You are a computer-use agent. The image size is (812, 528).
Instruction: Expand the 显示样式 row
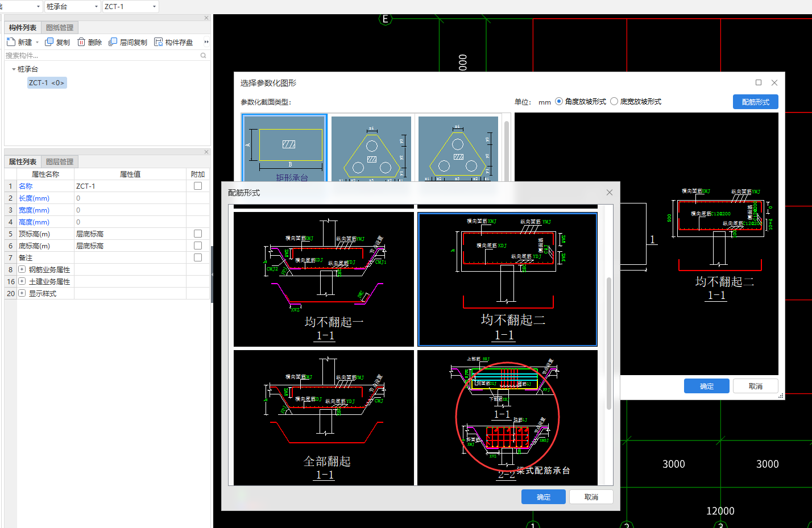pos(22,293)
